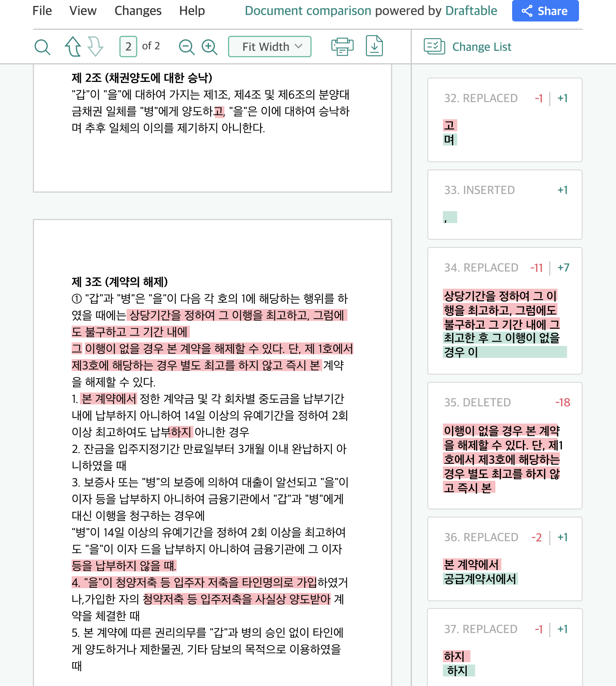Screen dimensions: 616x686
Task: Open the search magnifier tool
Action: tap(42, 47)
